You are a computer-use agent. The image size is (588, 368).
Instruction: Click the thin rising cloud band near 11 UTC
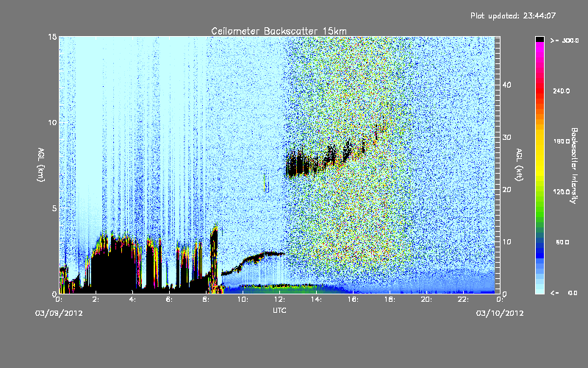[x=253, y=262]
